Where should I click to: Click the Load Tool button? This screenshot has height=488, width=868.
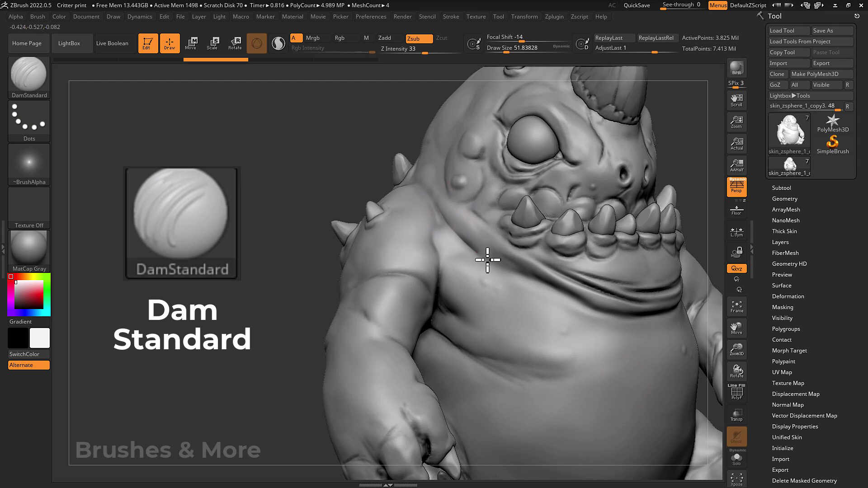pyautogui.click(x=789, y=31)
